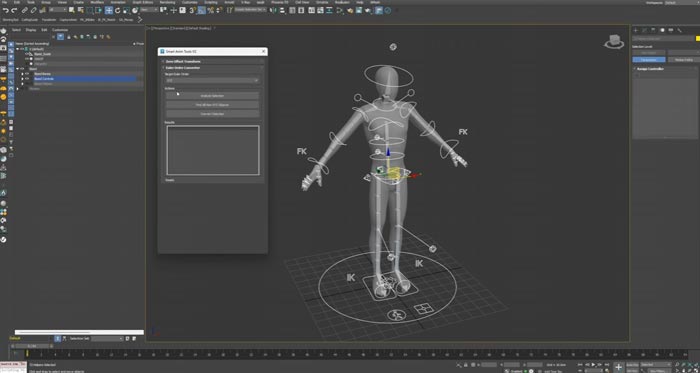Click the Analyze Selection button
This screenshot has width=700, height=373.
(x=212, y=96)
